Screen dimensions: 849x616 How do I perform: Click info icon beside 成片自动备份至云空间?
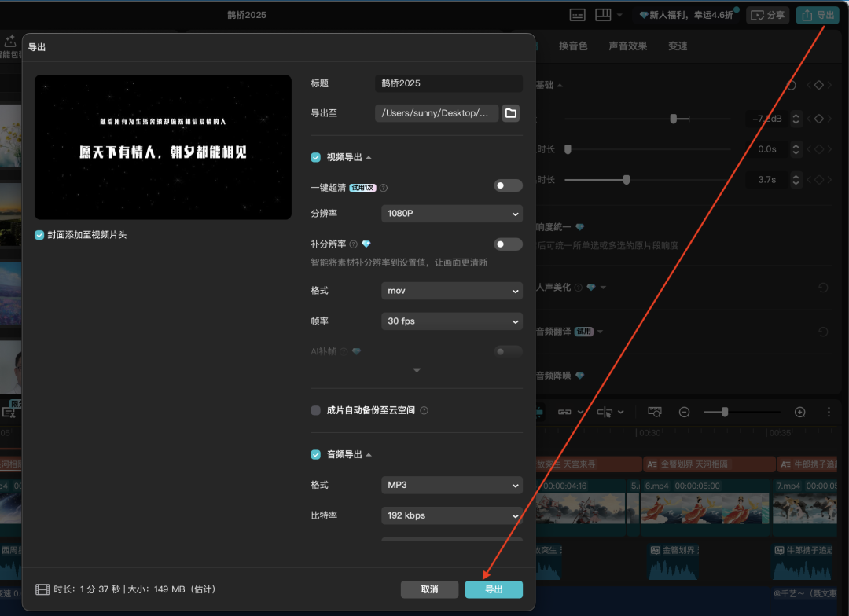click(424, 410)
